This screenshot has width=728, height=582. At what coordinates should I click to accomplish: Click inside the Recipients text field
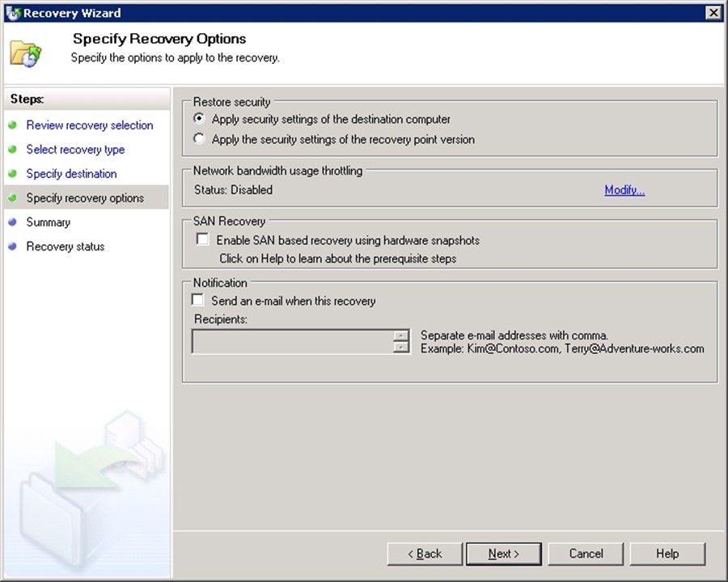pyautogui.click(x=292, y=342)
